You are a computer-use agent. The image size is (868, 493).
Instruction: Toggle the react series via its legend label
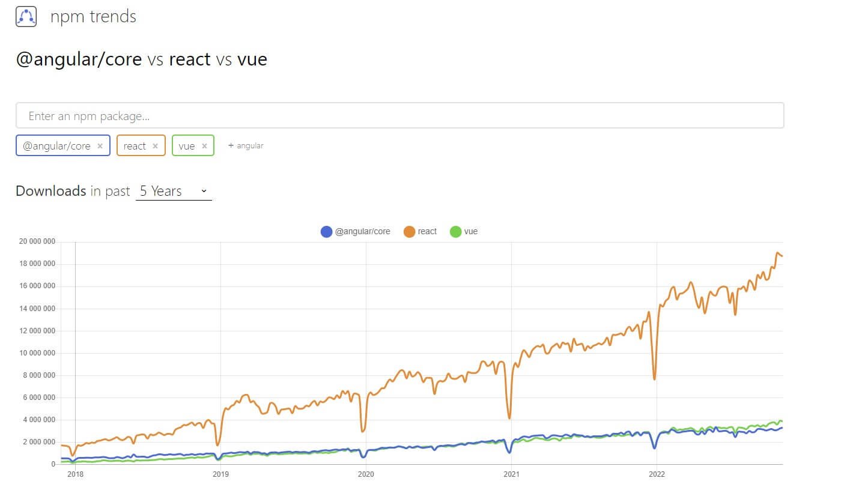pos(427,232)
